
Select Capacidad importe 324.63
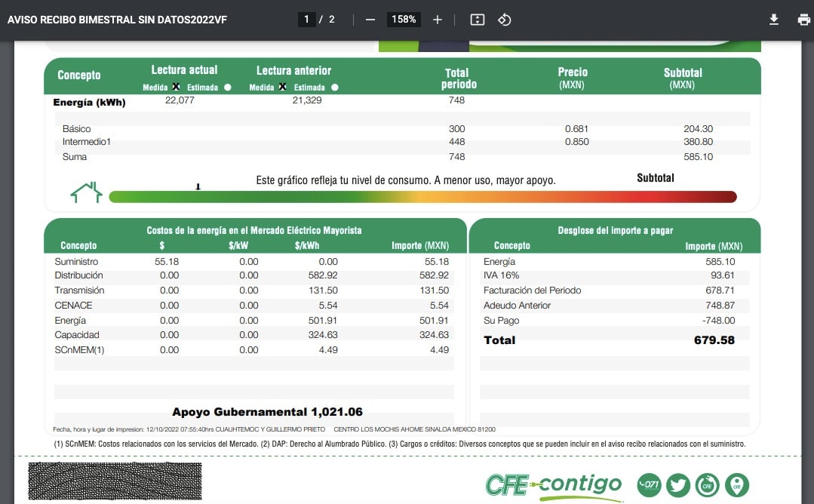coord(434,335)
